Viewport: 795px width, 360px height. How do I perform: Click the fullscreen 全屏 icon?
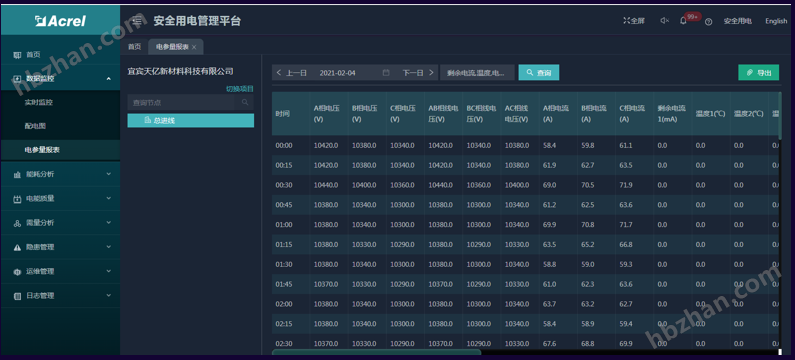[x=626, y=21]
